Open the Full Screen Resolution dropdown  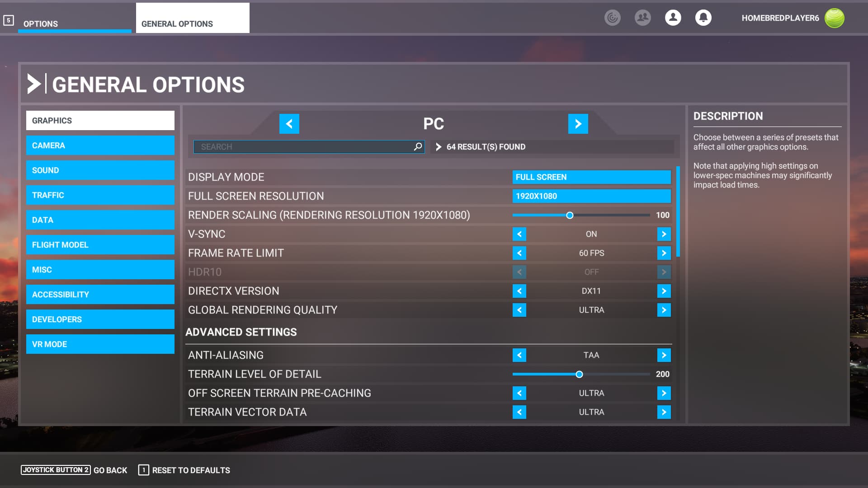591,196
